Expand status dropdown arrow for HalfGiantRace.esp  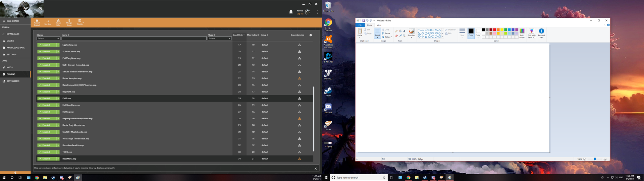58,105
